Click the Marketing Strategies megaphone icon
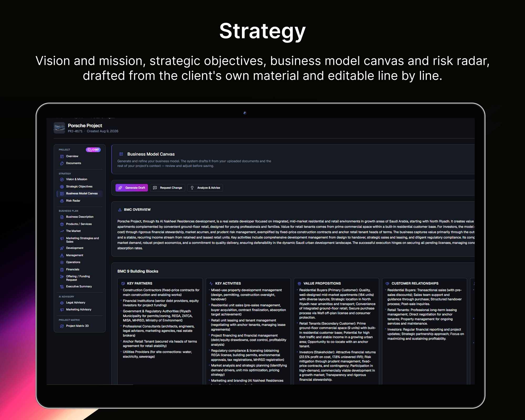Image resolution: width=525 pixels, height=420 pixels. [62, 239]
